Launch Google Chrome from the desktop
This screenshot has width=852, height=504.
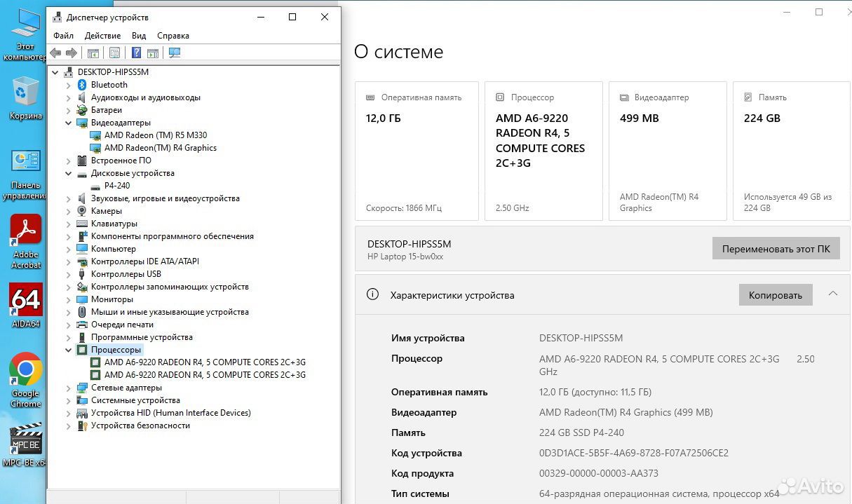pos(25,380)
